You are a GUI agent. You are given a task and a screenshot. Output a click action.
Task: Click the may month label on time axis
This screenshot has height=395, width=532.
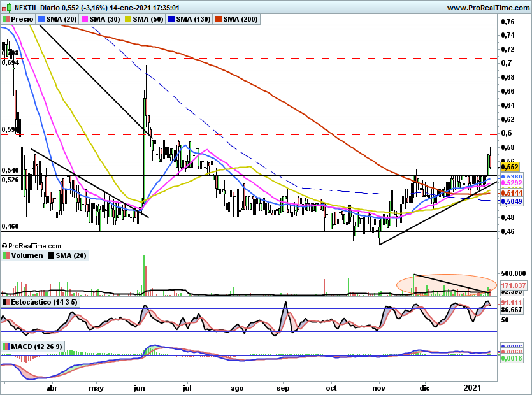pos(96,388)
